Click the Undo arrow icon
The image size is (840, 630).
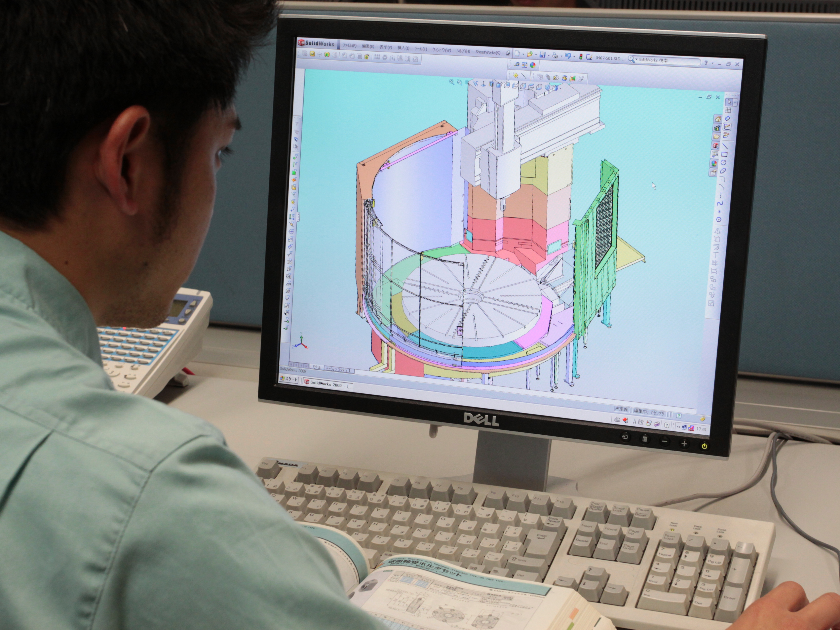point(568,56)
